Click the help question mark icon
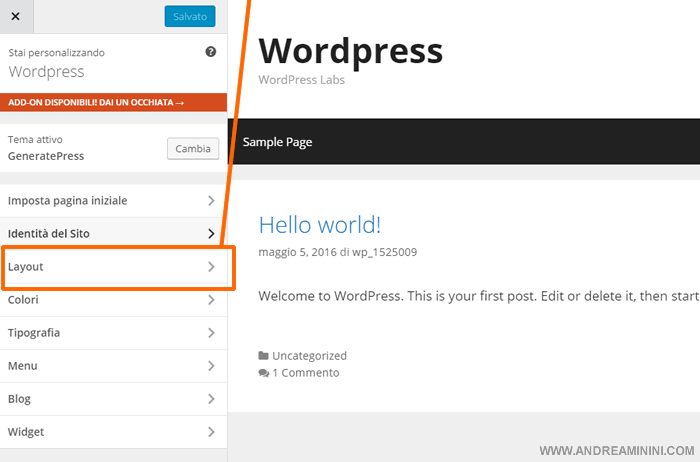The width and height of the screenshot is (700, 462). pyautogui.click(x=211, y=52)
